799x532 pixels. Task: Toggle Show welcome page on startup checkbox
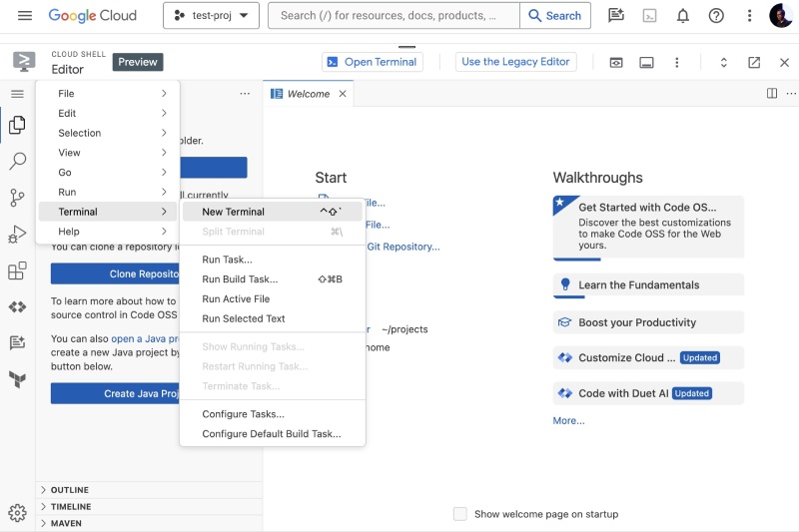click(460, 514)
